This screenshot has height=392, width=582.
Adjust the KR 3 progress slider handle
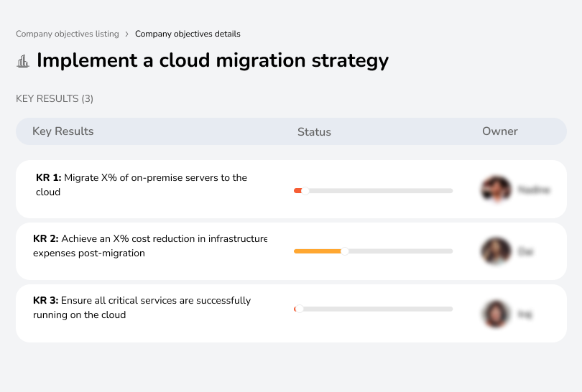299,309
